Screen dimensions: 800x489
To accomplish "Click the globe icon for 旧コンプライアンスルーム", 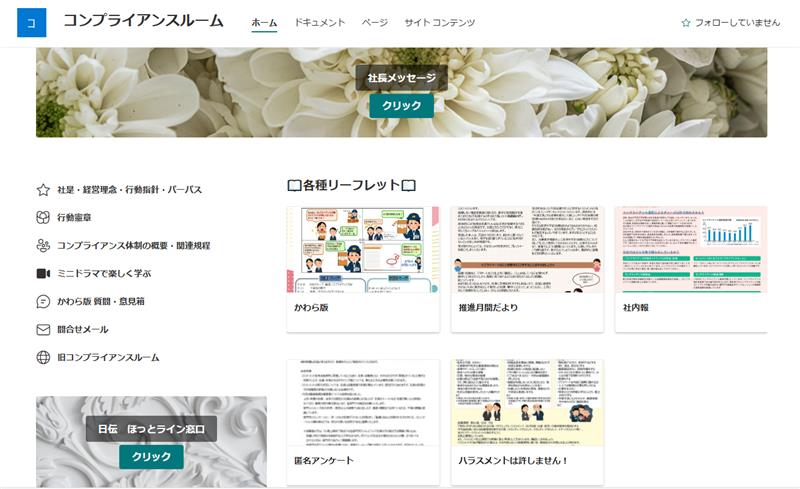I will pos(43,357).
